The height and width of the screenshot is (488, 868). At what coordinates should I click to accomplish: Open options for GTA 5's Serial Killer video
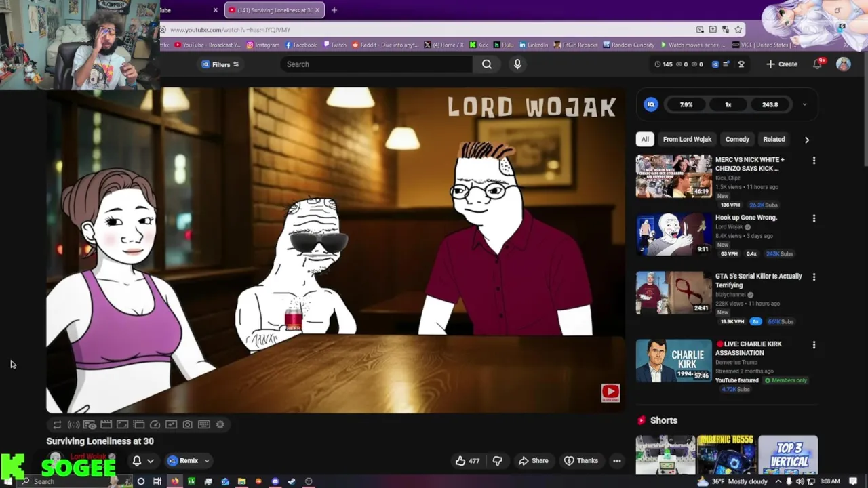coord(814,277)
